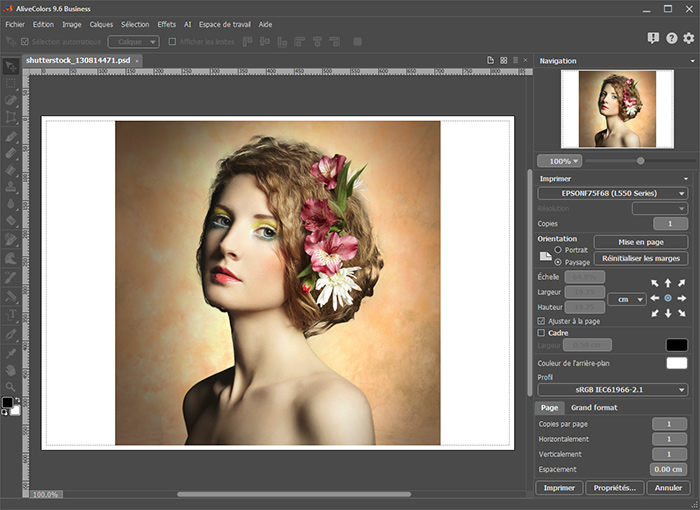Move image to top-left corner arrow
The image size is (700, 510).
[654, 283]
